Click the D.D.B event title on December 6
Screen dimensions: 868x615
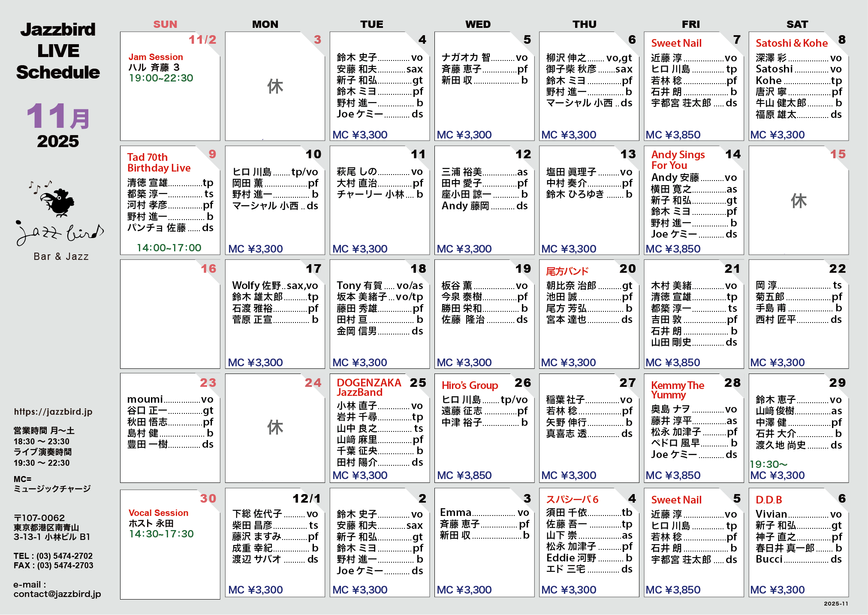point(769,500)
